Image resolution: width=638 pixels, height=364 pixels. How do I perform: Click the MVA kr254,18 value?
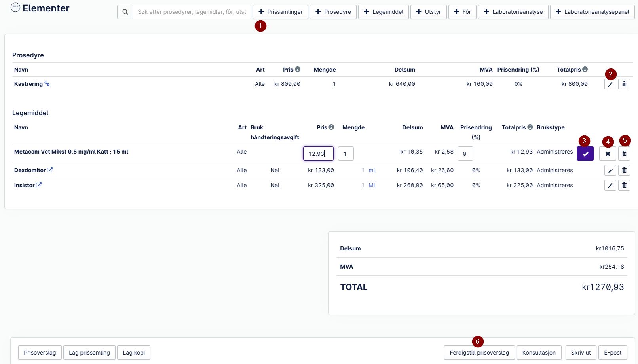click(611, 267)
